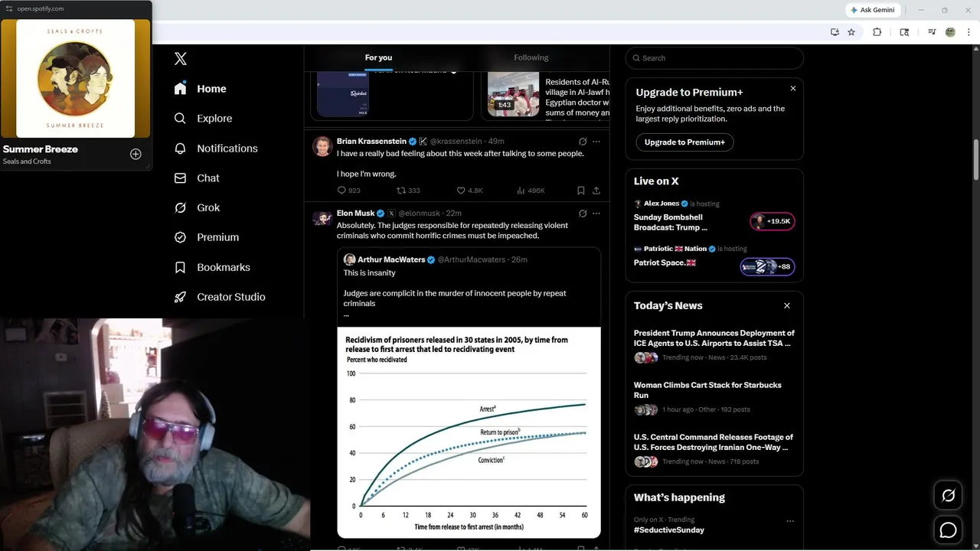Screen dimensions: 980x551
Task: Click the +88 listeners badge
Action: pos(767,266)
